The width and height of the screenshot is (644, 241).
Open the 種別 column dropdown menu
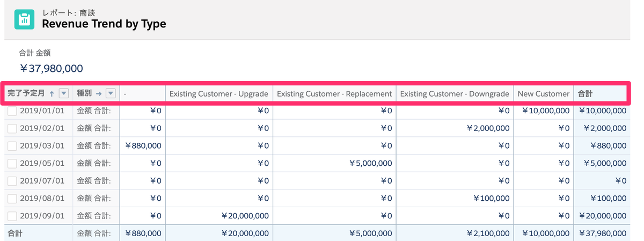point(111,93)
